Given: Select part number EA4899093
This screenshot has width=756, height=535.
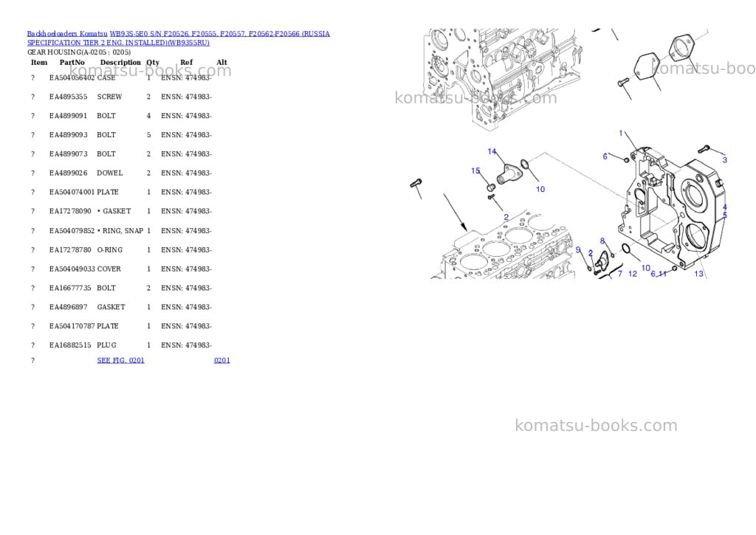Looking at the screenshot, I should click(x=69, y=135).
